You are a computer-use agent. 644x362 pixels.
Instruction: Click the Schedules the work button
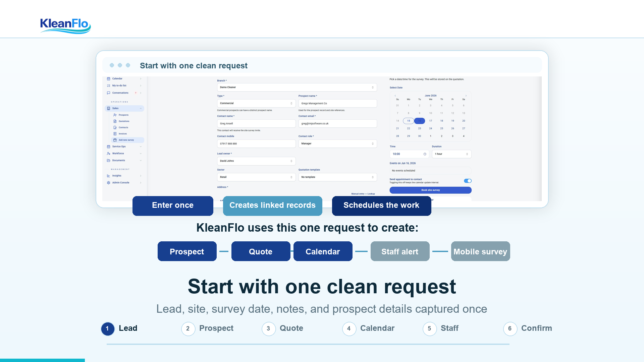coord(381,206)
